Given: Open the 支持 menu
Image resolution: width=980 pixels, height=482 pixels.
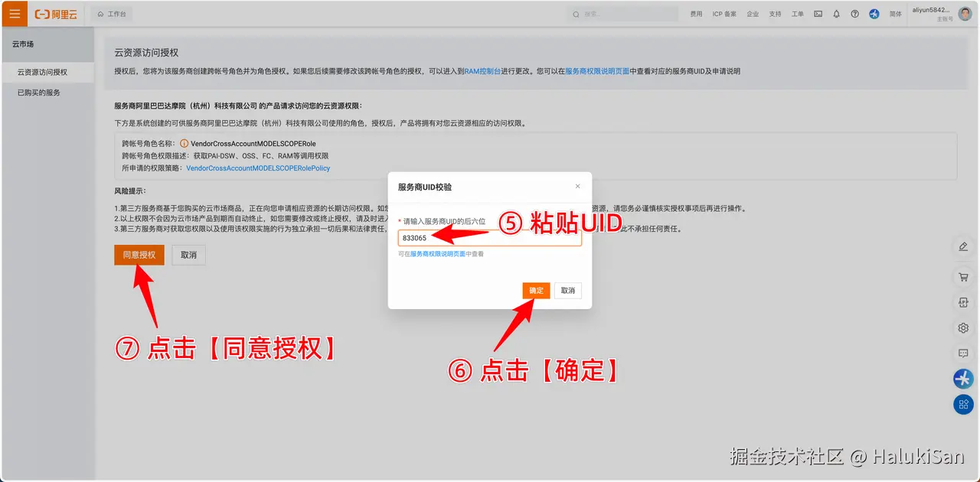Looking at the screenshot, I should click(x=776, y=14).
